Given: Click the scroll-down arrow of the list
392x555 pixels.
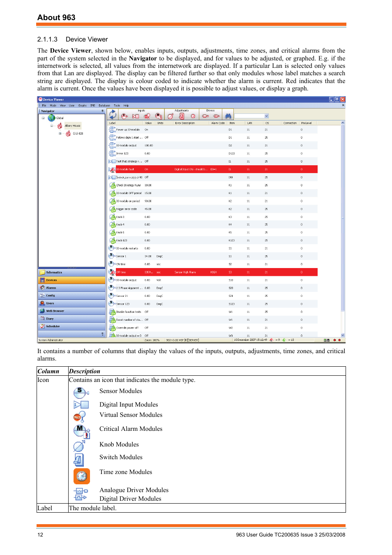Looking at the screenshot, I should pos(343,335).
